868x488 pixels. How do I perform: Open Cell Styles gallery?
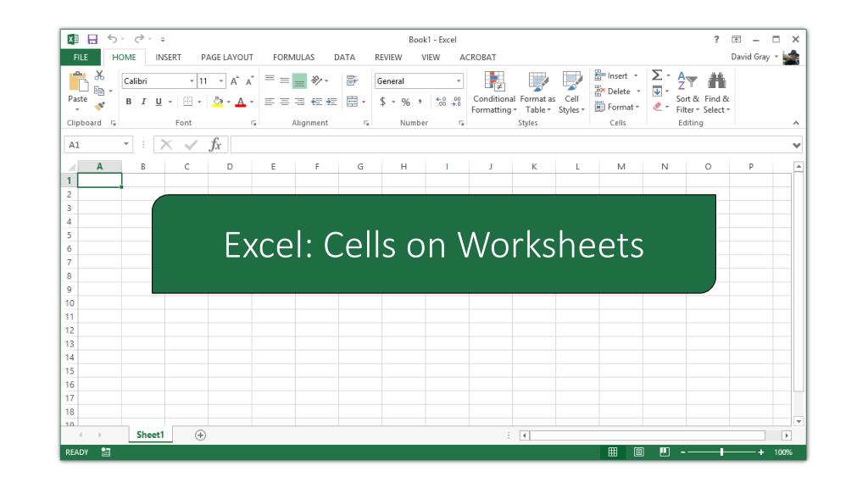coord(571,92)
